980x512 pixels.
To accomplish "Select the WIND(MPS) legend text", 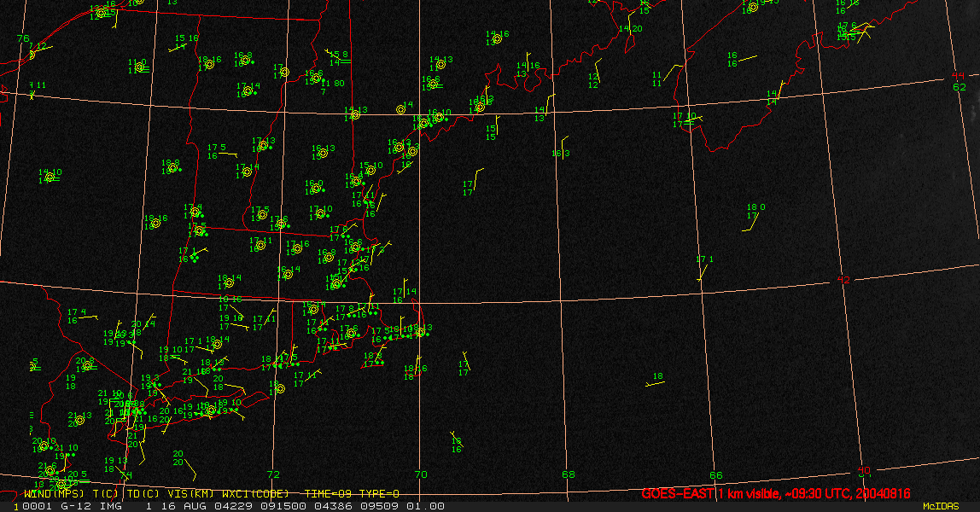I will click(54, 494).
